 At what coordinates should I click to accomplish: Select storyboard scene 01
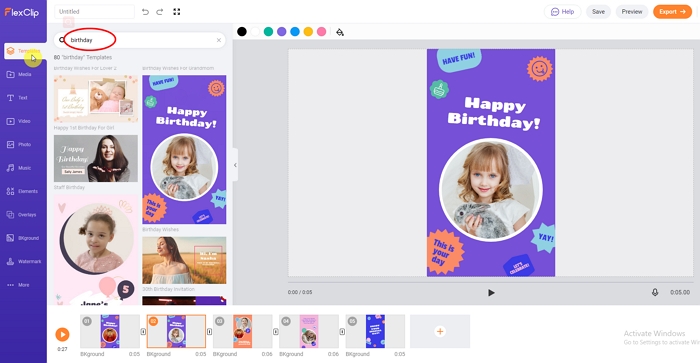pyautogui.click(x=110, y=331)
